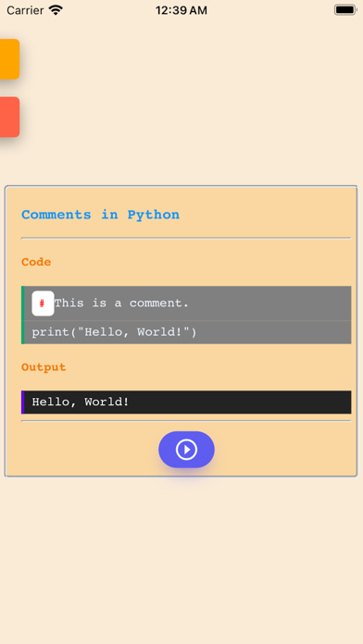
Task: Tap the black "Hello, World!" output box
Action: tap(186, 402)
